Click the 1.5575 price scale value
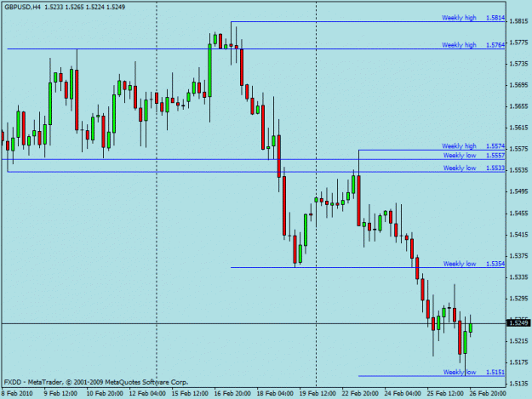The image size is (532, 399). [518, 149]
